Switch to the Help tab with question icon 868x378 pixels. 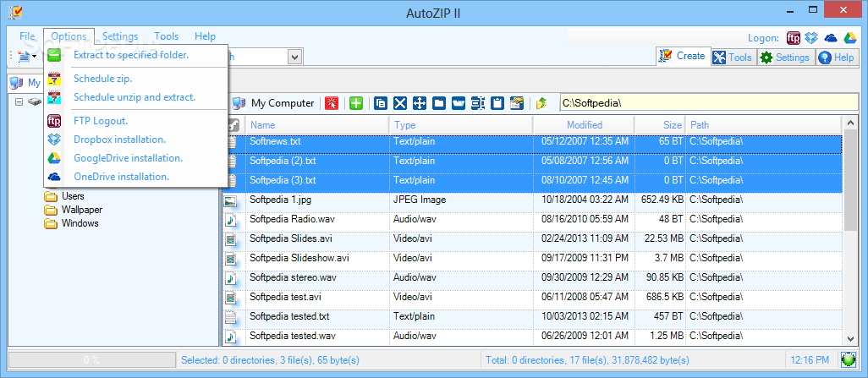point(837,57)
